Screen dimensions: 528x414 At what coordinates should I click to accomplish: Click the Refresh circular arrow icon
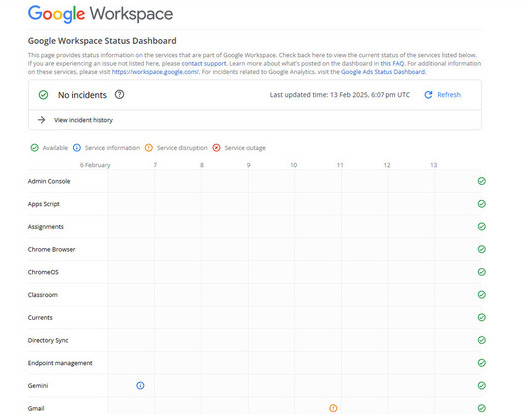[428, 95]
